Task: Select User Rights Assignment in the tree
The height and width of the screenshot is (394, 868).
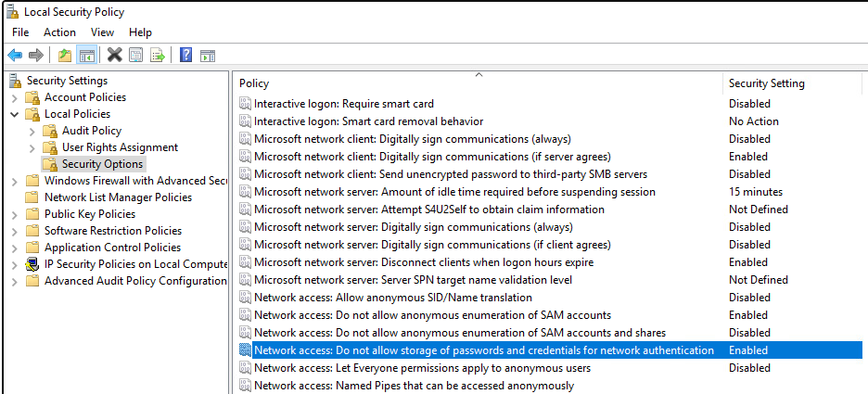Action: pyautogui.click(x=120, y=147)
